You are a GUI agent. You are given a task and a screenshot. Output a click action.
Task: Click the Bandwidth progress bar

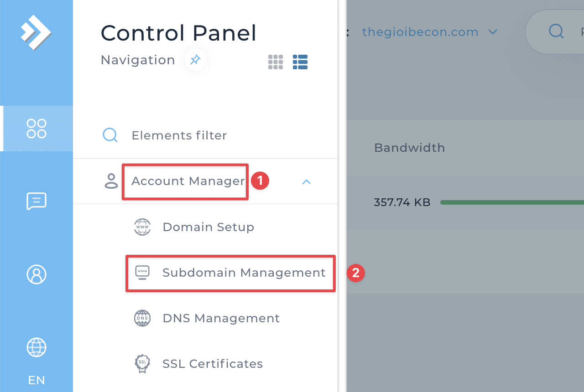point(511,202)
